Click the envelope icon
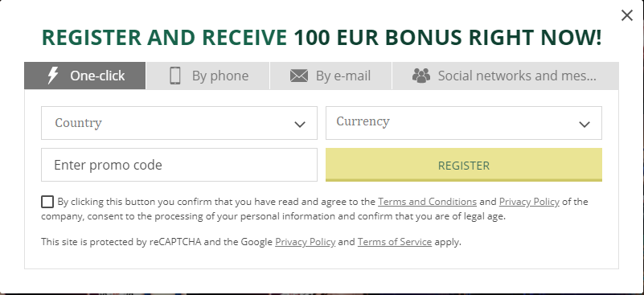The width and height of the screenshot is (644, 295). tap(298, 76)
